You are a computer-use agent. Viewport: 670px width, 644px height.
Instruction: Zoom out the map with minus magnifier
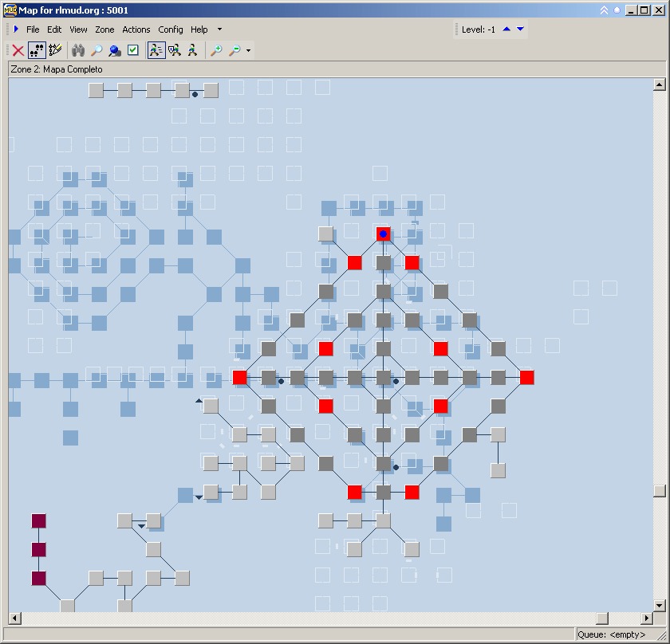click(235, 50)
